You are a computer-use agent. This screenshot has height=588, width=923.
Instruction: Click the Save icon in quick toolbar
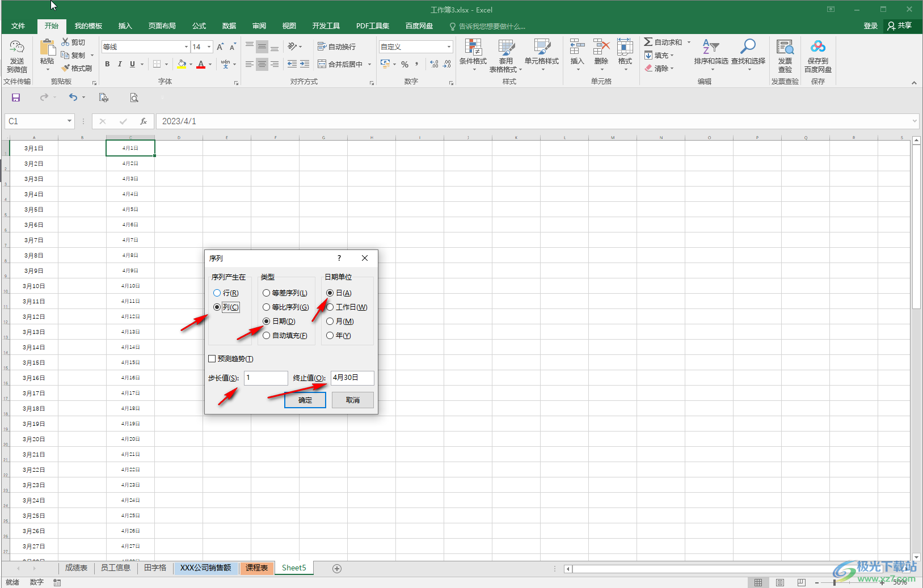pos(16,98)
